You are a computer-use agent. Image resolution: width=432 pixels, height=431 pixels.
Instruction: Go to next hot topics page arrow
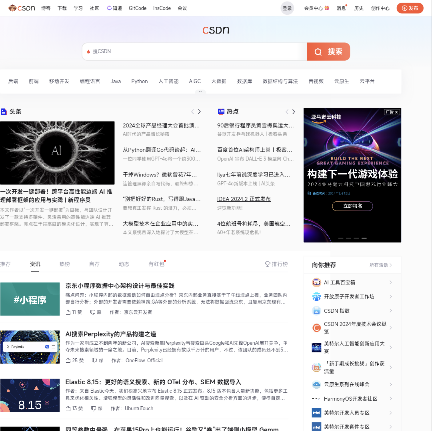pos(294,112)
